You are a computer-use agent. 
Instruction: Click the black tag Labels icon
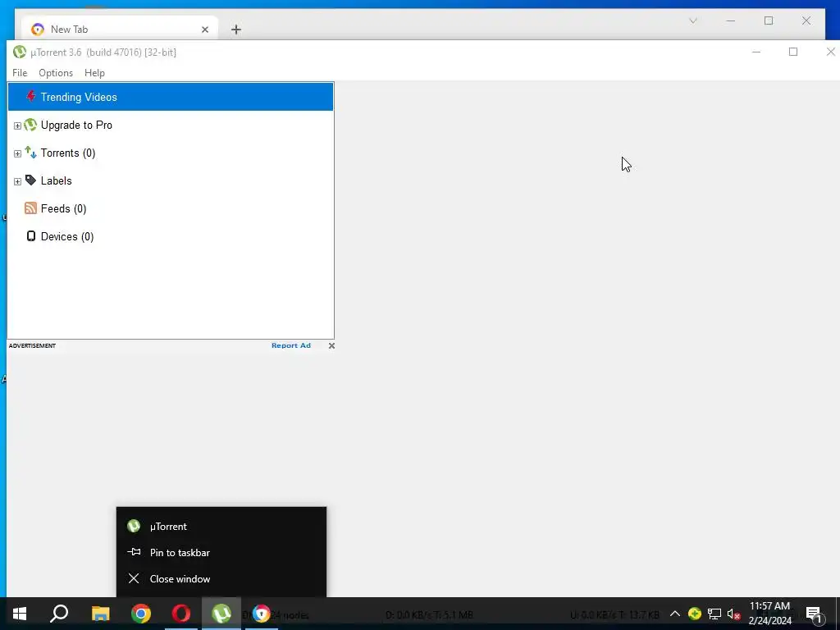pos(30,180)
